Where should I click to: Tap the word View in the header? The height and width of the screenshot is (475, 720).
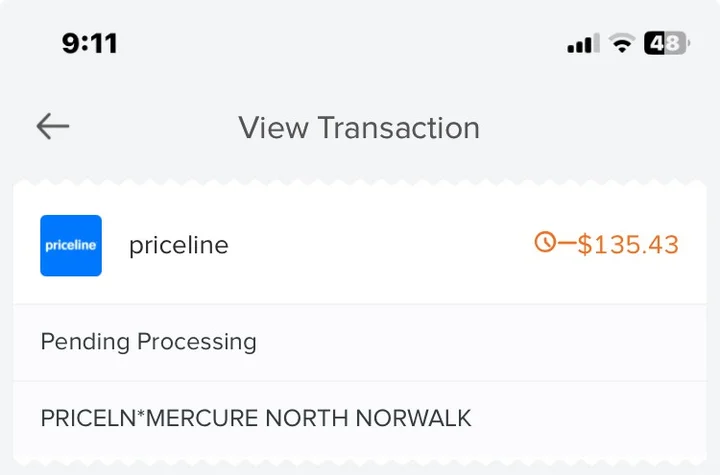tap(273, 128)
